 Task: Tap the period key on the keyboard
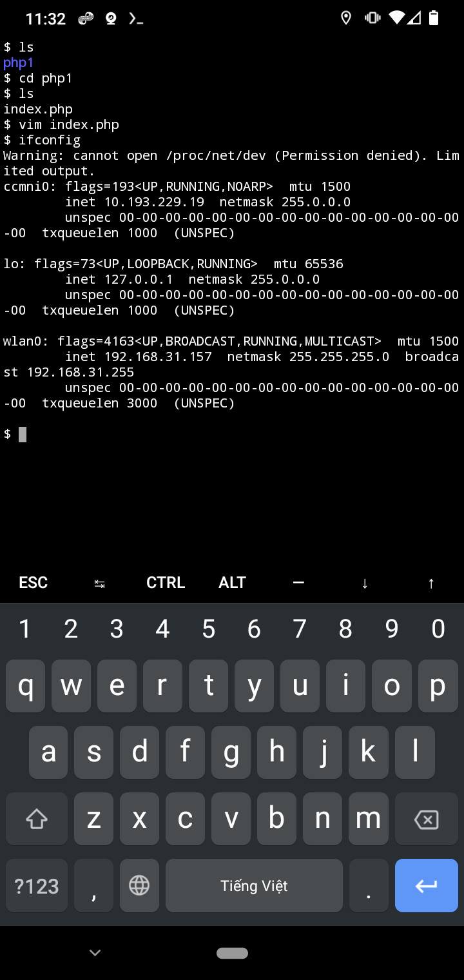click(369, 885)
